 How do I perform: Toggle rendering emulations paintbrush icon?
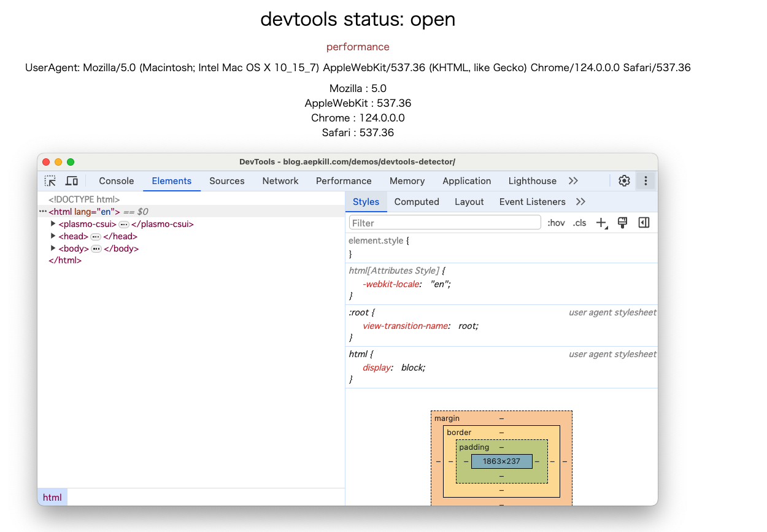622,223
